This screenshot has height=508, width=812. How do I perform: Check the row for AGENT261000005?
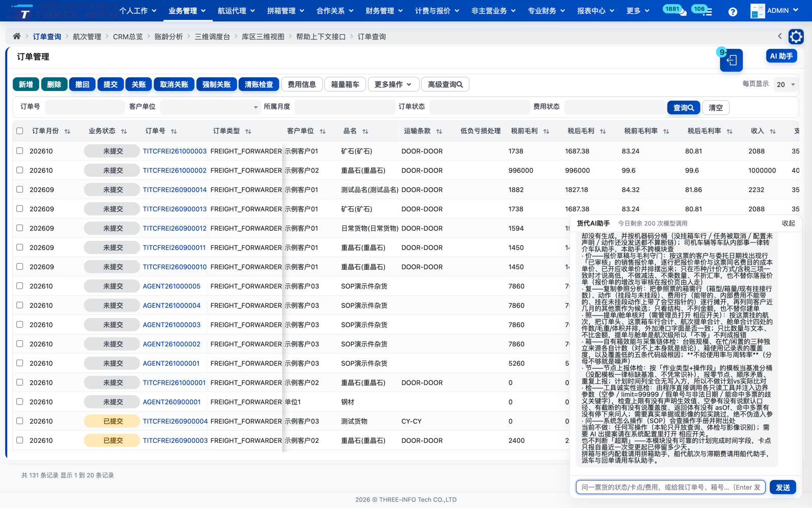(x=20, y=286)
